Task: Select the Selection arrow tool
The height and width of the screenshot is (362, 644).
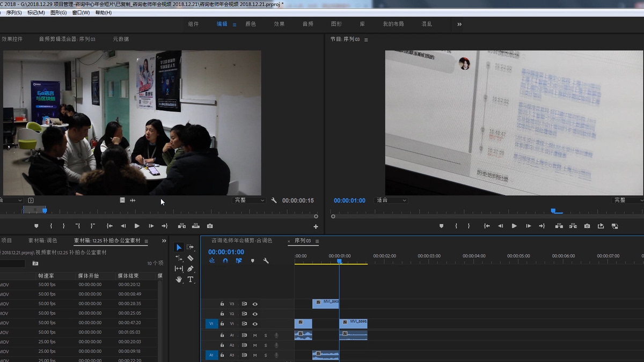Action: pos(179,247)
